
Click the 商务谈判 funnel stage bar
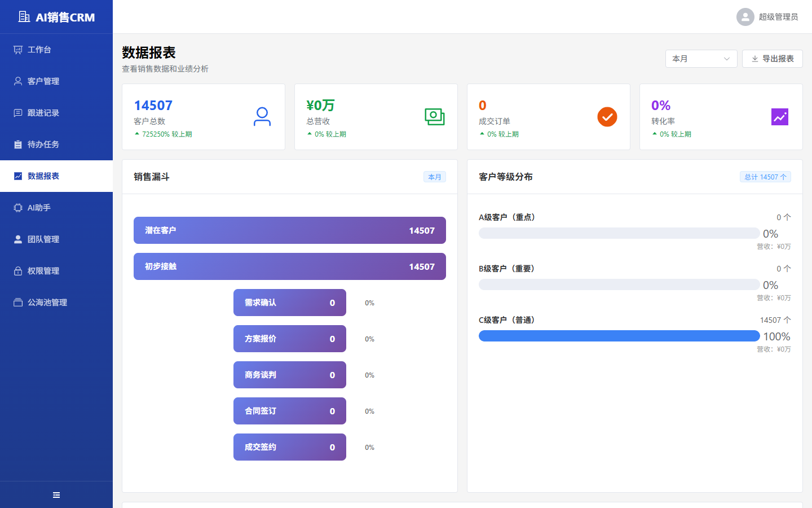(x=290, y=375)
